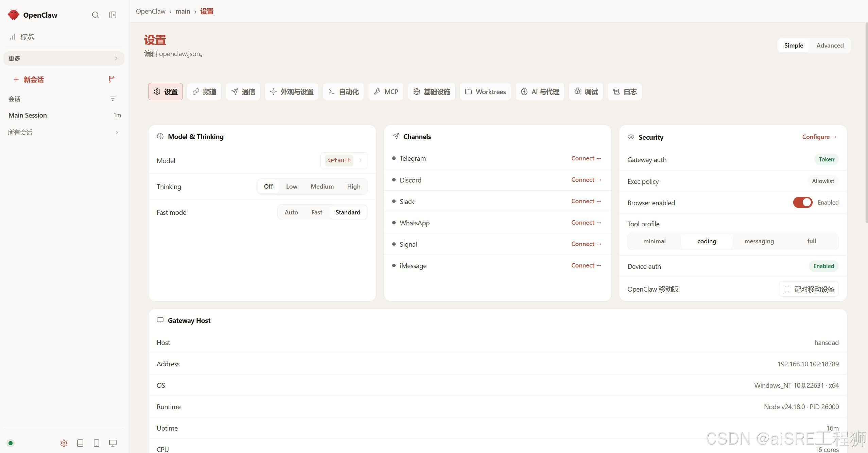The image size is (868, 453).
Task: Collapse the sidebar with the panel icon
Action: [x=113, y=15]
